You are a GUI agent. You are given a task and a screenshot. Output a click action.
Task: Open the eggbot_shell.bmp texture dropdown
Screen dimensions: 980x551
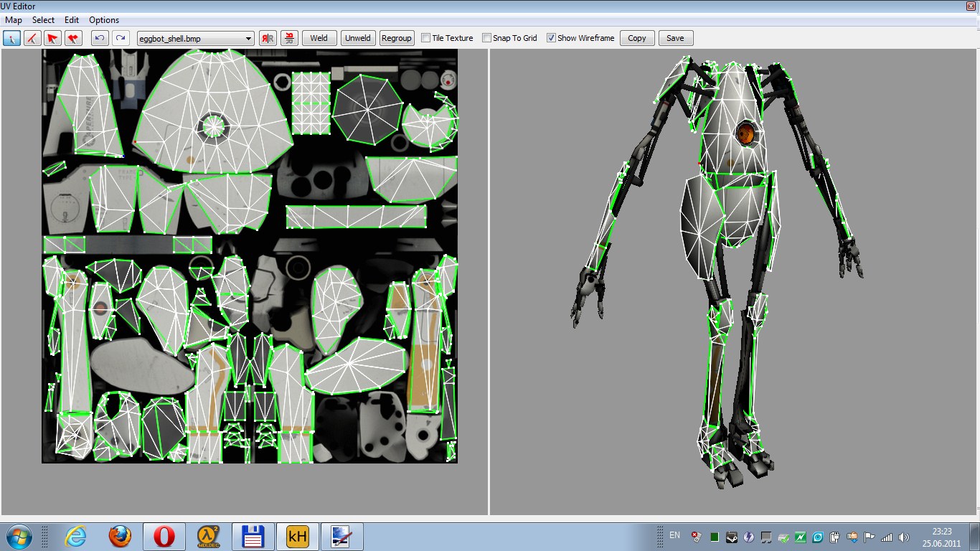coord(248,38)
